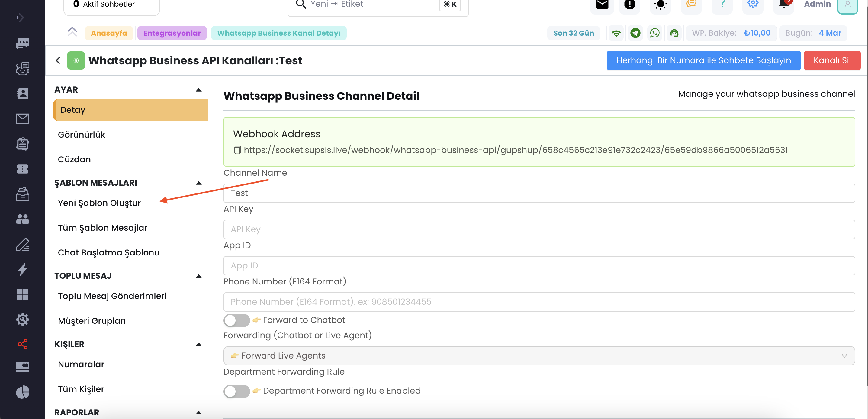Click the Phone Number E164 input
The image size is (868, 419).
point(539,302)
